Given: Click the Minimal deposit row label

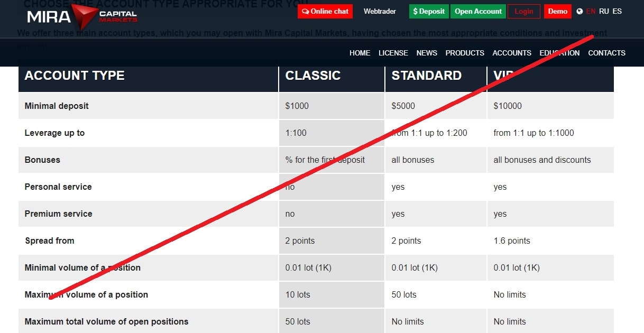Looking at the screenshot, I should tap(57, 106).
